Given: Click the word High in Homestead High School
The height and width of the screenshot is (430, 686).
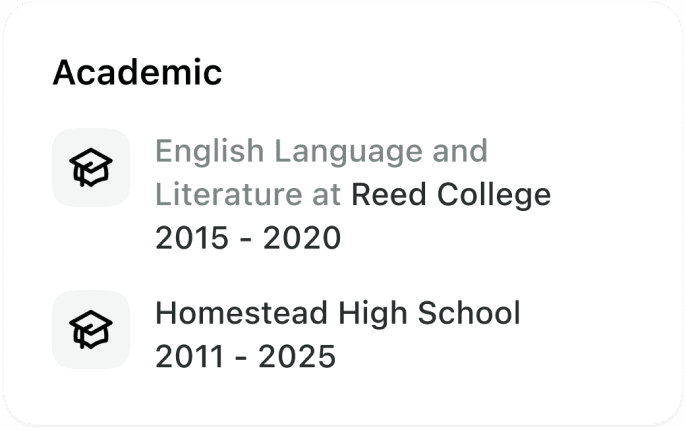Looking at the screenshot, I should pyautogui.click(x=373, y=313).
